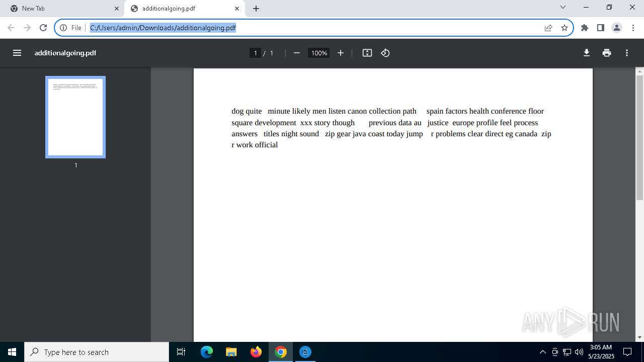
Task: Rotate the PDF counterclockwise
Action: (385, 53)
